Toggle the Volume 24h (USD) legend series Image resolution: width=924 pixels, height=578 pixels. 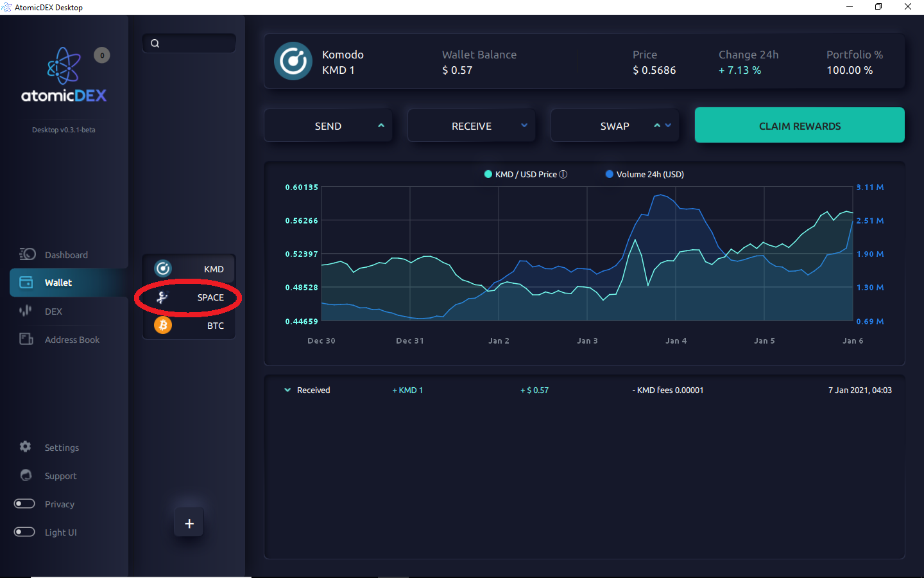click(x=645, y=174)
